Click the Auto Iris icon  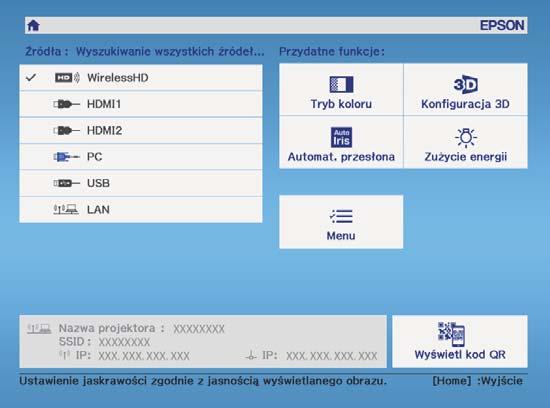pyautogui.click(x=341, y=137)
